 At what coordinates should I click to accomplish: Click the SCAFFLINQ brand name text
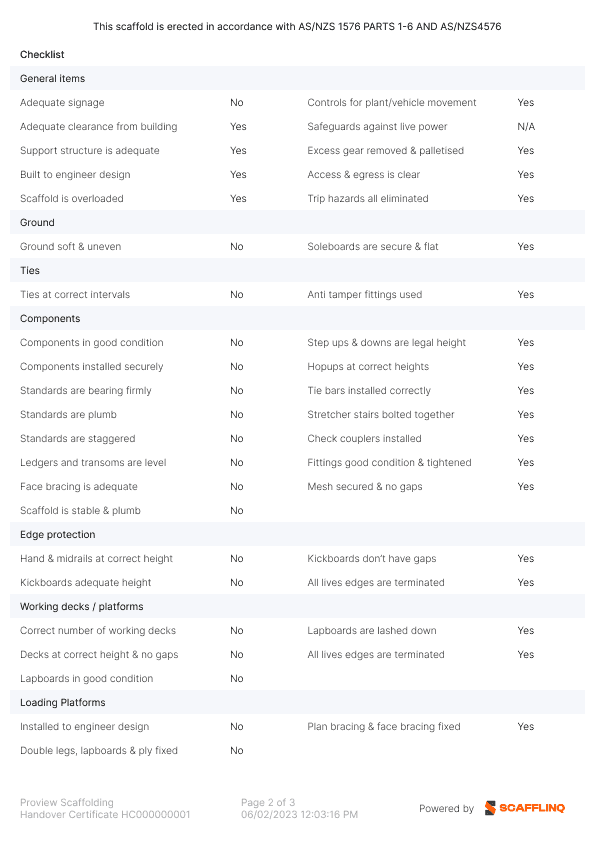[532, 808]
